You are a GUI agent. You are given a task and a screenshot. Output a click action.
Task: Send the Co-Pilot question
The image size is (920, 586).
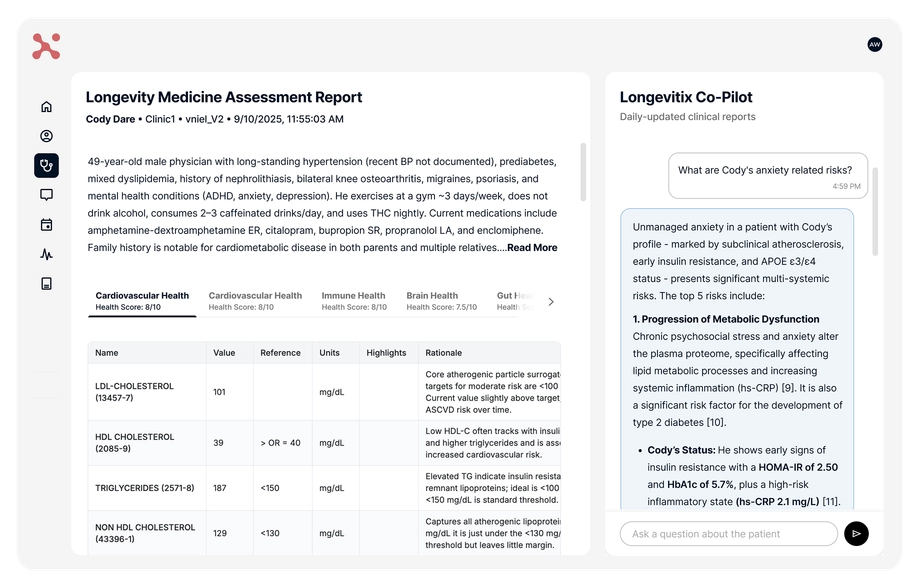856,534
